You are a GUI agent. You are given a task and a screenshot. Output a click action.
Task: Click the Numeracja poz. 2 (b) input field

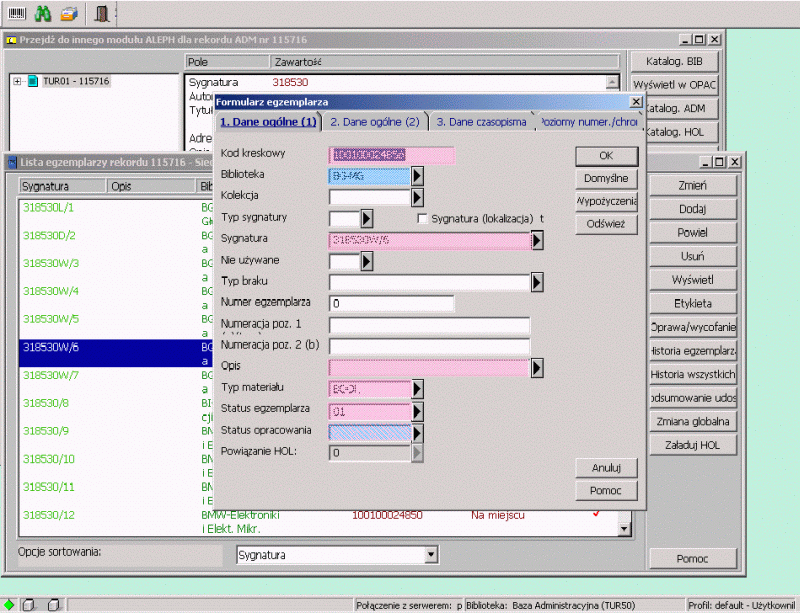coord(429,347)
